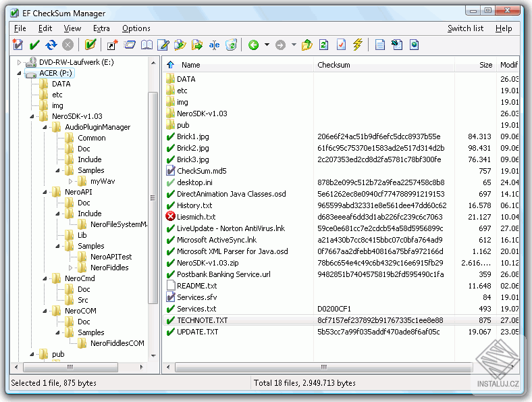
Task: Click the tree pane scroll-down arrow
Action: pos(153,356)
